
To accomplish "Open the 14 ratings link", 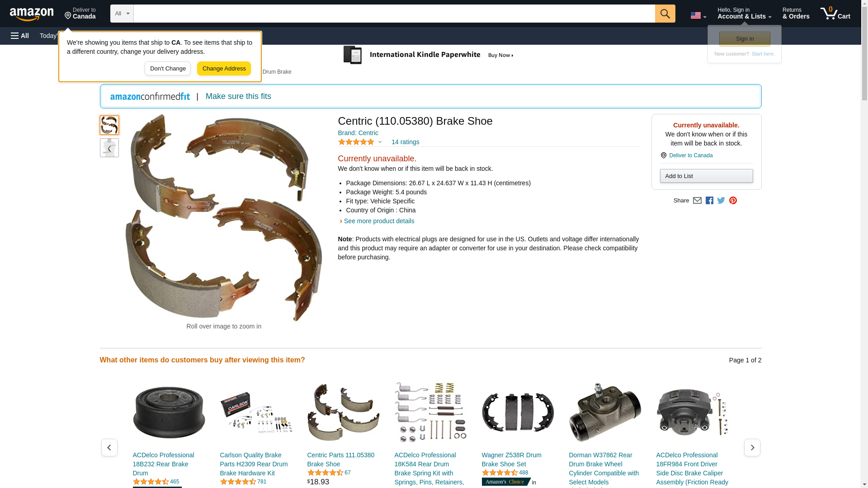I will coord(405,142).
